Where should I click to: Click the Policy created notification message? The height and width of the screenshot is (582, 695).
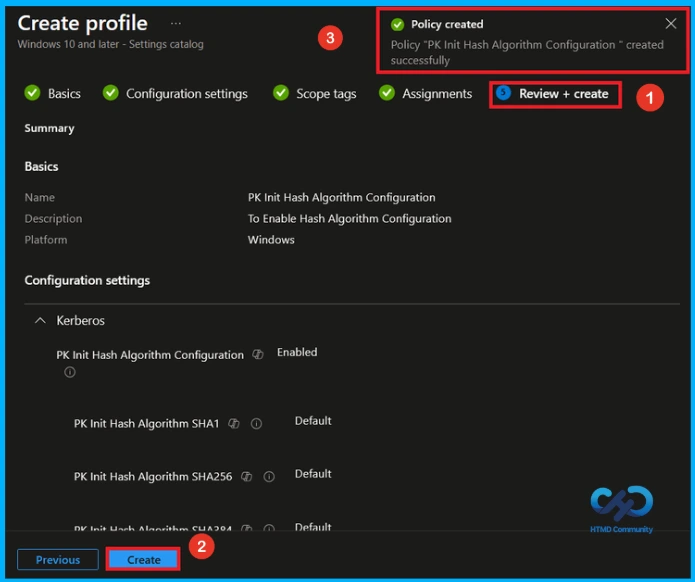pos(527,52)
